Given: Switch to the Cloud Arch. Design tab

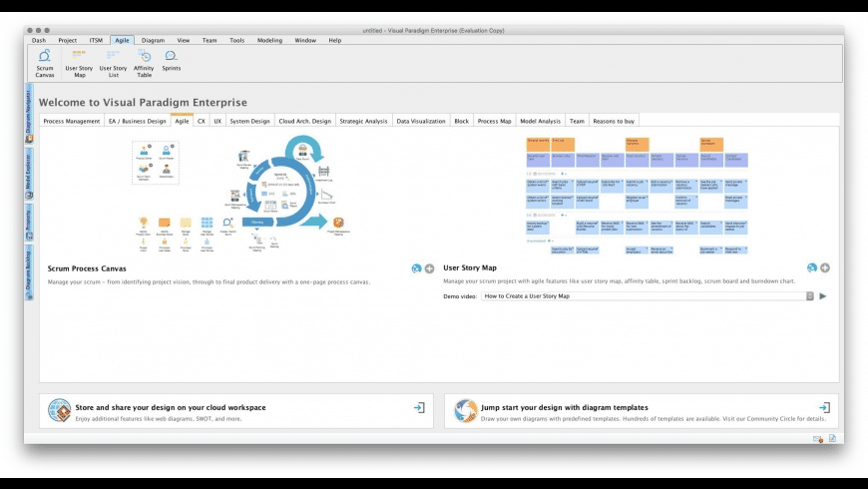Looking at the screenshot, I should click(305, 121).
